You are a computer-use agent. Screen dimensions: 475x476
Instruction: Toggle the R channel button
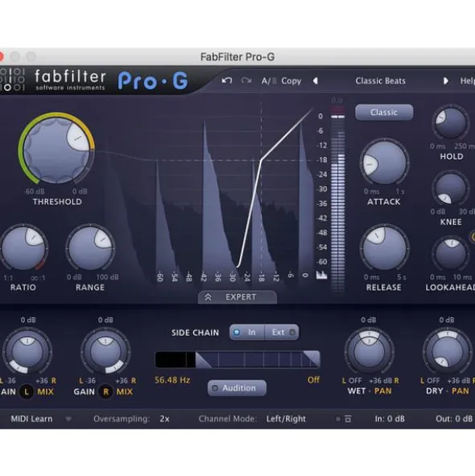[x=105, y=391]
